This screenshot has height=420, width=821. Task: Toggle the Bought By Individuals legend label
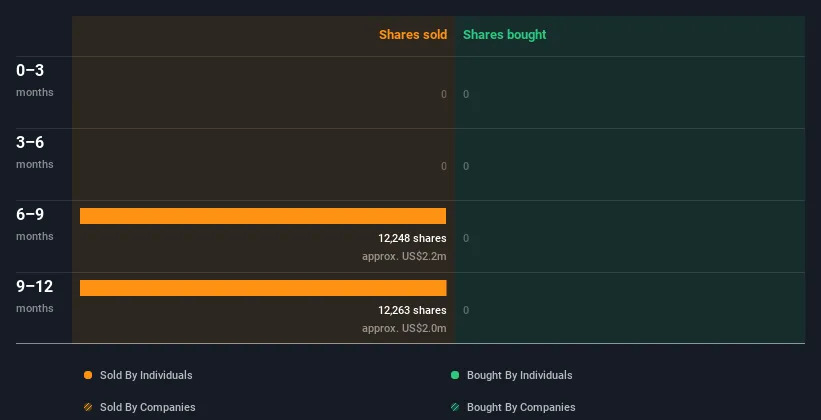(519, 375)
